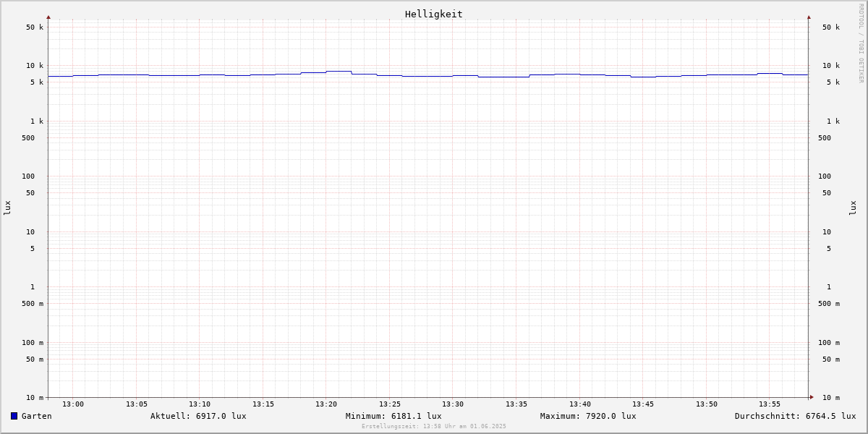Viewport: 868px width, 434px height.
Task: Click the 10 m label on left axis
Action: 35,398
